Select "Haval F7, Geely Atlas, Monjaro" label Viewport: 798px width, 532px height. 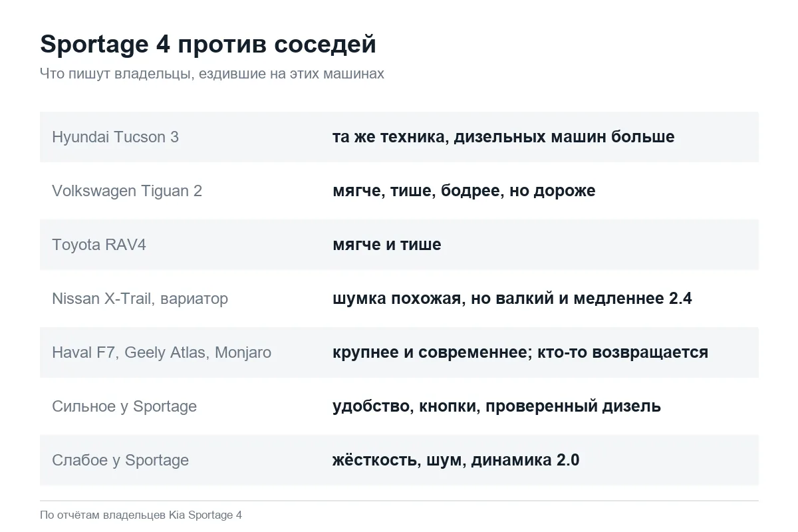162,352
